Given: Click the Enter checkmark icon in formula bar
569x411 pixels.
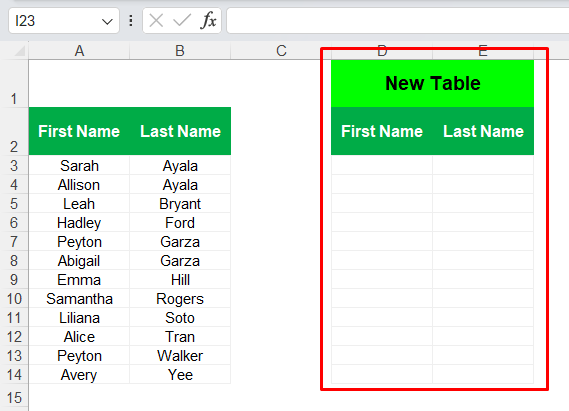Looking at the screenshot, I should [x=182, y=21].
